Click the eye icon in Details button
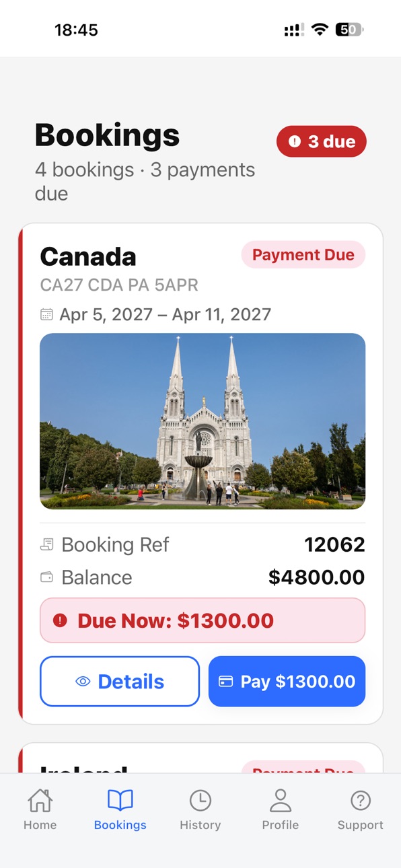 [x=83, y=682]
